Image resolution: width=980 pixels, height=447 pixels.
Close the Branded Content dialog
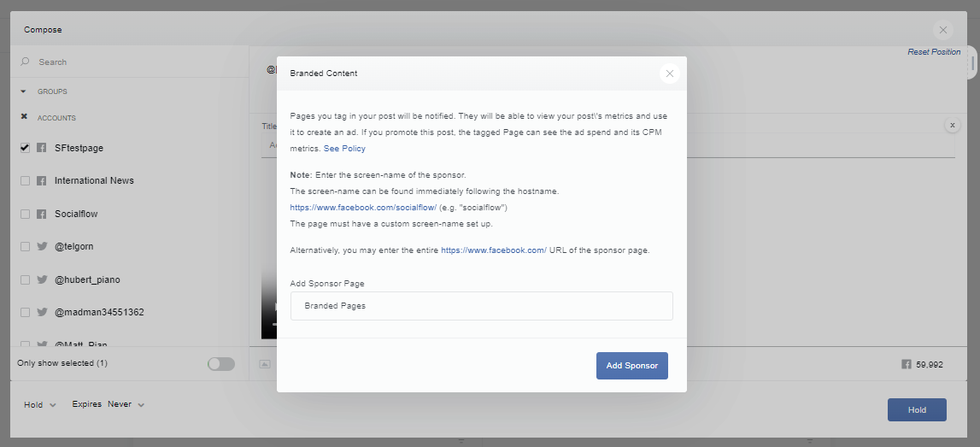click(x=669, y=74)
